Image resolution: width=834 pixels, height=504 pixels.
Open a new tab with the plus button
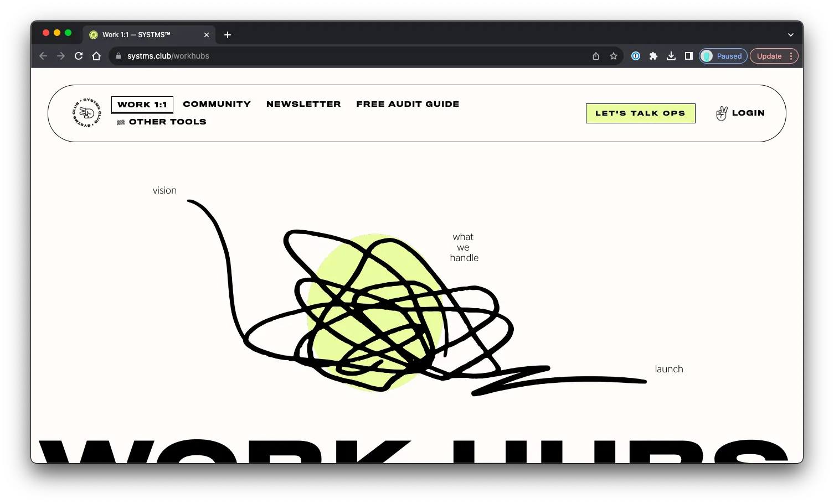[x=228, y=35]
